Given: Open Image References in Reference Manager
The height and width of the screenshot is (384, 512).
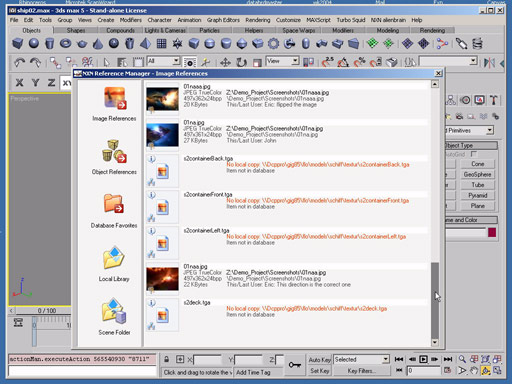Looking at the screenshot, I should click(114, 104).
